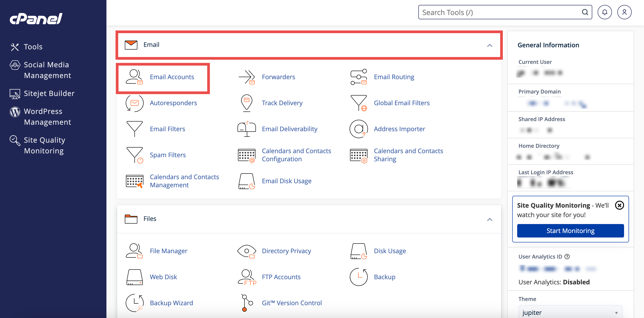Open the jupiter theme dropdown

pyautogui.click(x=570, y=312)
